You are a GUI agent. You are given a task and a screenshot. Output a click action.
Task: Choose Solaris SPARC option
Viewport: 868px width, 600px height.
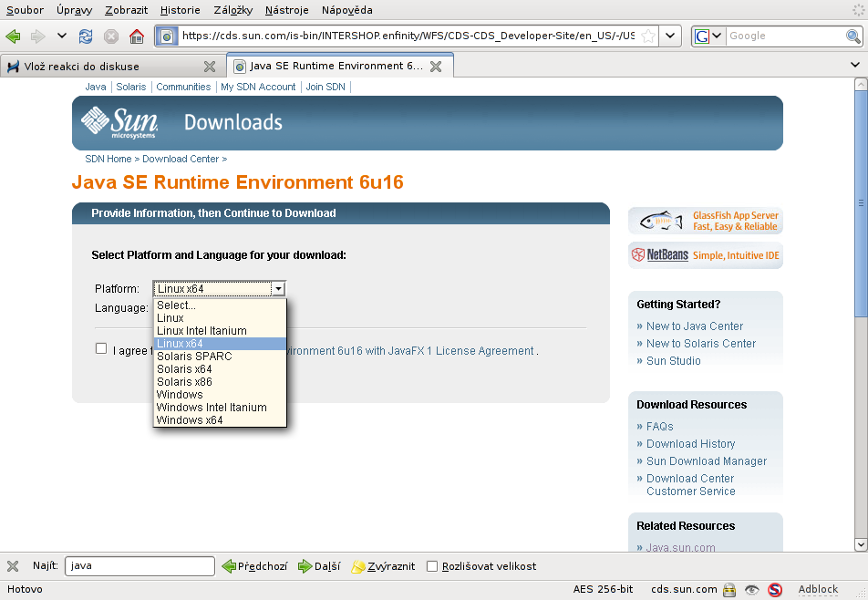coord(220,356)
